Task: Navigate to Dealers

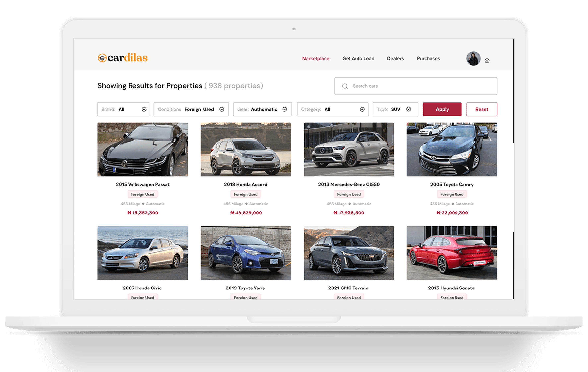Action: click(x=395, y=59)
